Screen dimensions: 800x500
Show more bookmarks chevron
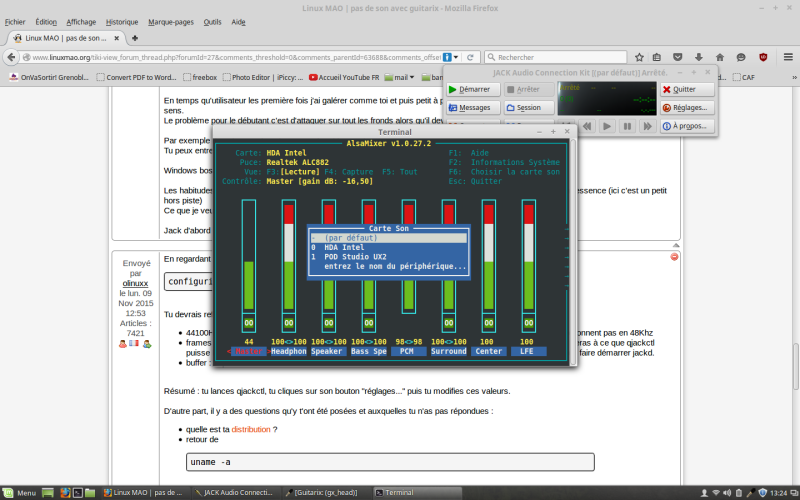(794, 78)
